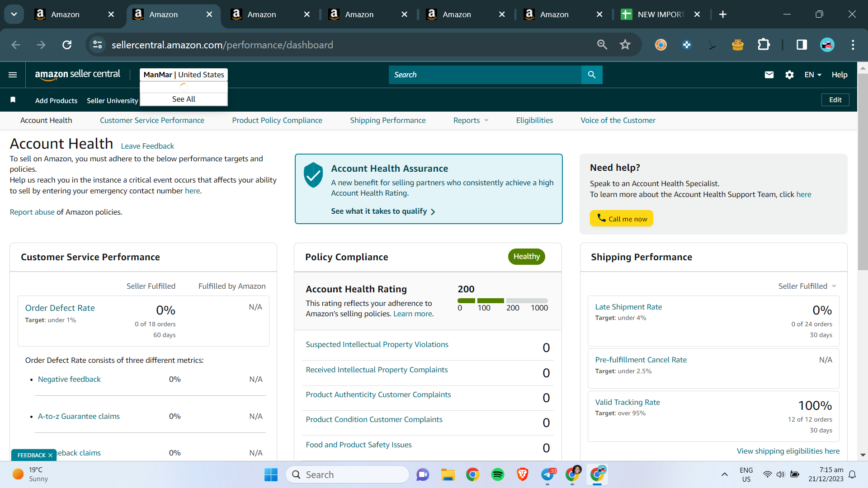Open the browser extensions puzzle icon

pyautogui.click(x=764, y=45)
